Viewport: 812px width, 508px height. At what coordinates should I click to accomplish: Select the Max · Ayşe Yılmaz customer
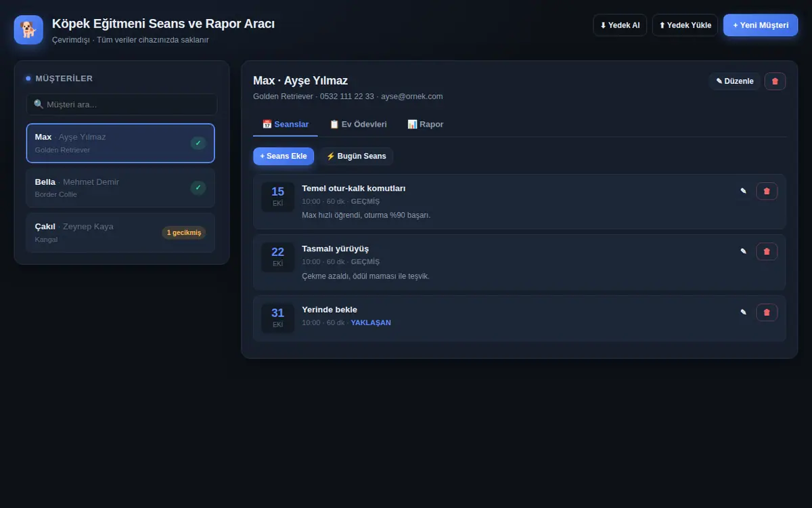coord(120,143)
